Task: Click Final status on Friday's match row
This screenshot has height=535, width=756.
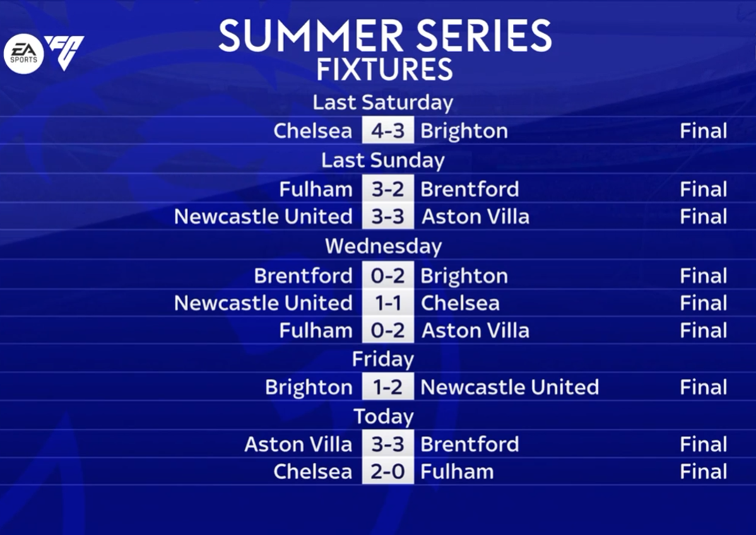Action: point(704,387)
